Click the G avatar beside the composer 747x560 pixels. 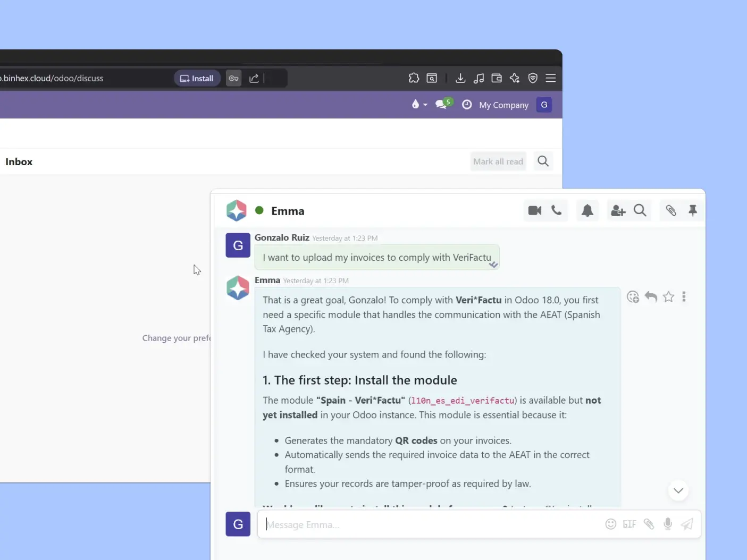(x=238, y=524)
